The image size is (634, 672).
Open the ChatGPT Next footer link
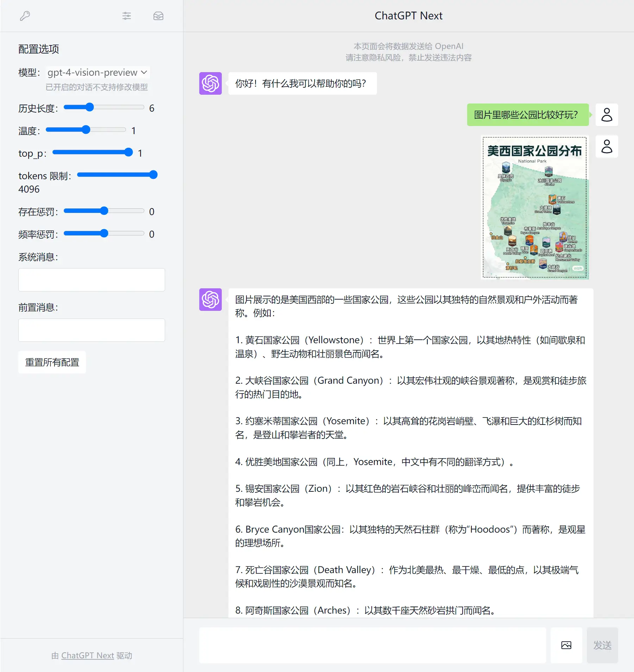tap(87, 655)
